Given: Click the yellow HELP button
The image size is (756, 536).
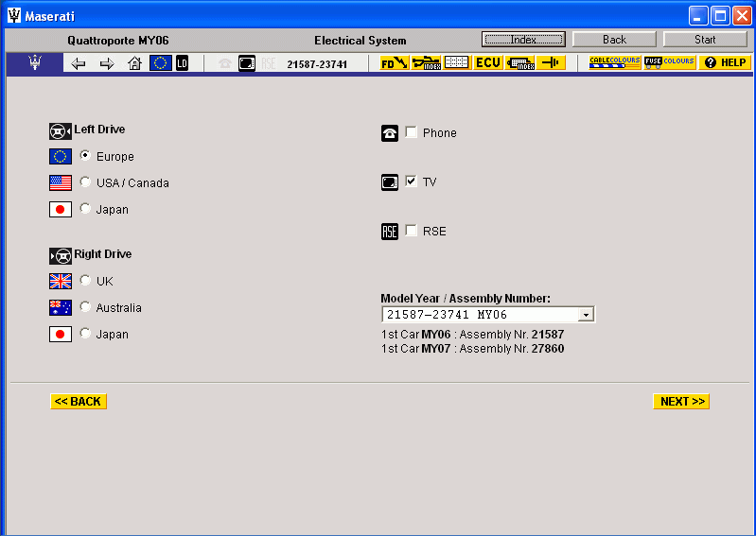Looking at the screenshot, I should point(725,62).
